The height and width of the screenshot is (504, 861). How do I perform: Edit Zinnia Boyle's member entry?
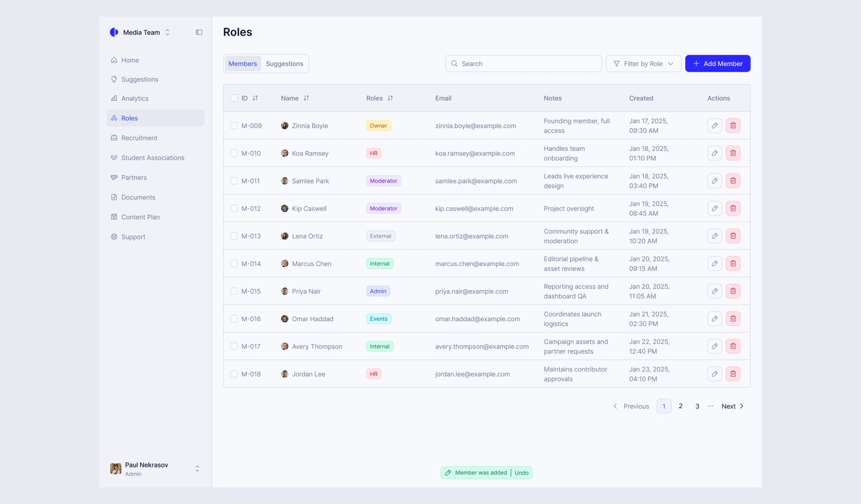pyautogui.click(x=714, y=126)
